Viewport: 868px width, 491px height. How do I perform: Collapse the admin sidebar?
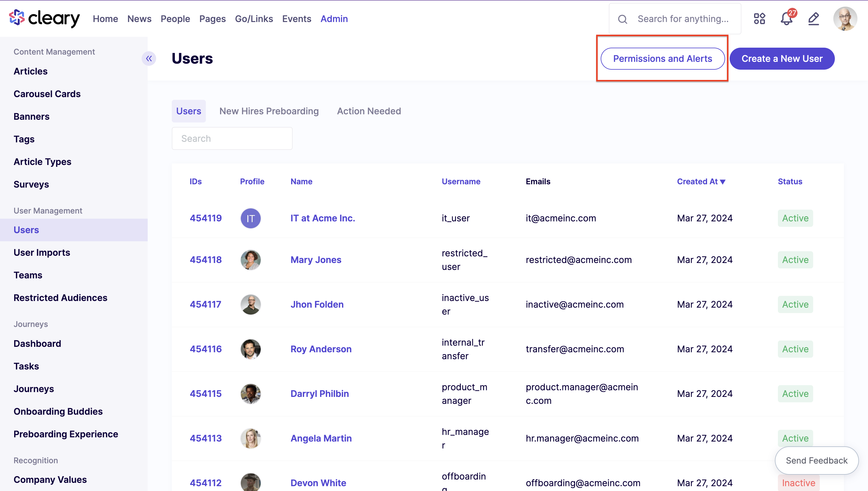point(149,59)
